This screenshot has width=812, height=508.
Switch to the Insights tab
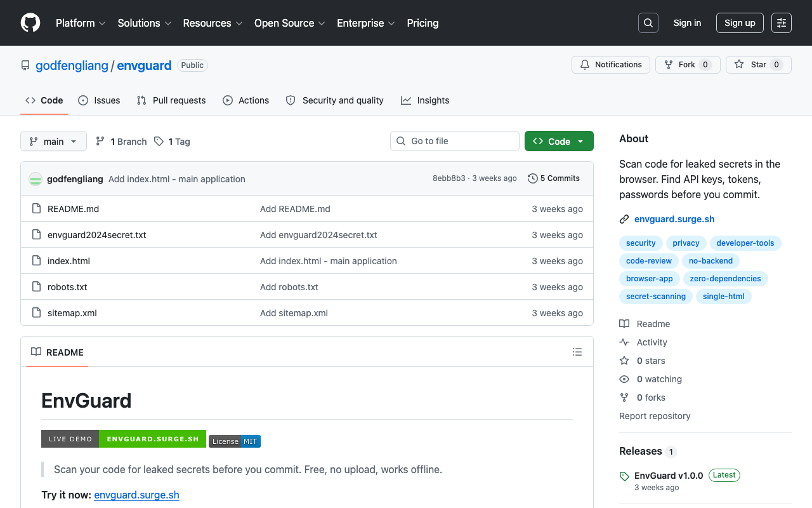pos(425,100)
